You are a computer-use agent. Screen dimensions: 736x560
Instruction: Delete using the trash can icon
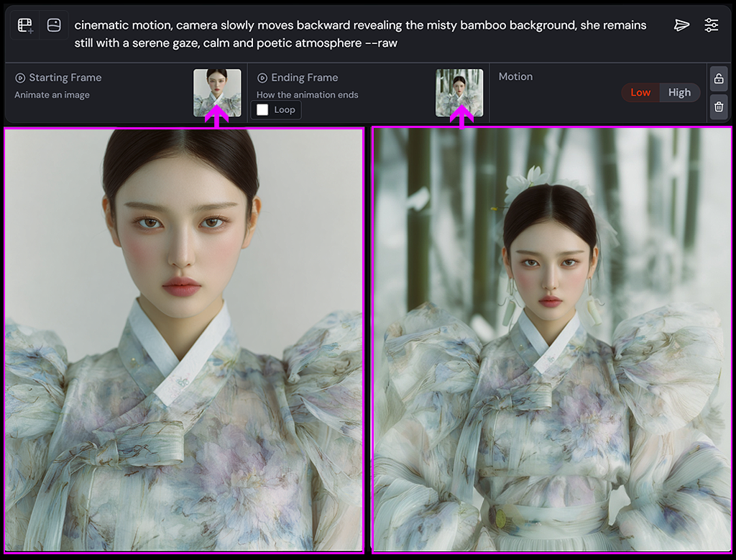click(719, 107)
